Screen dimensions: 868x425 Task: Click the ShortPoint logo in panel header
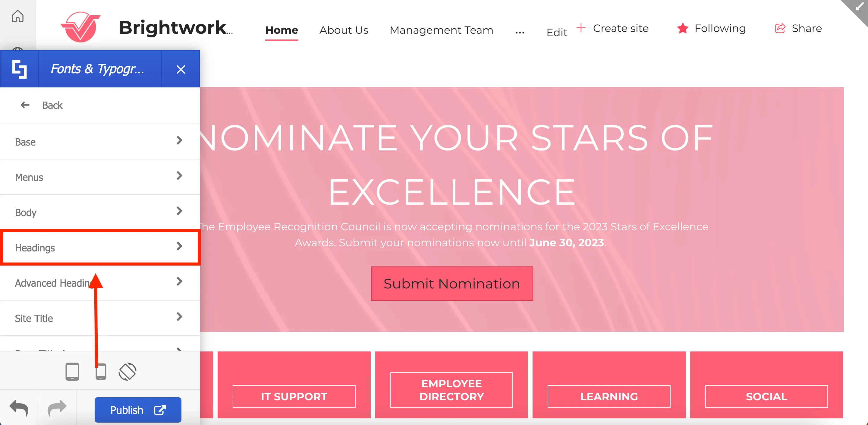tap(19, 69)
